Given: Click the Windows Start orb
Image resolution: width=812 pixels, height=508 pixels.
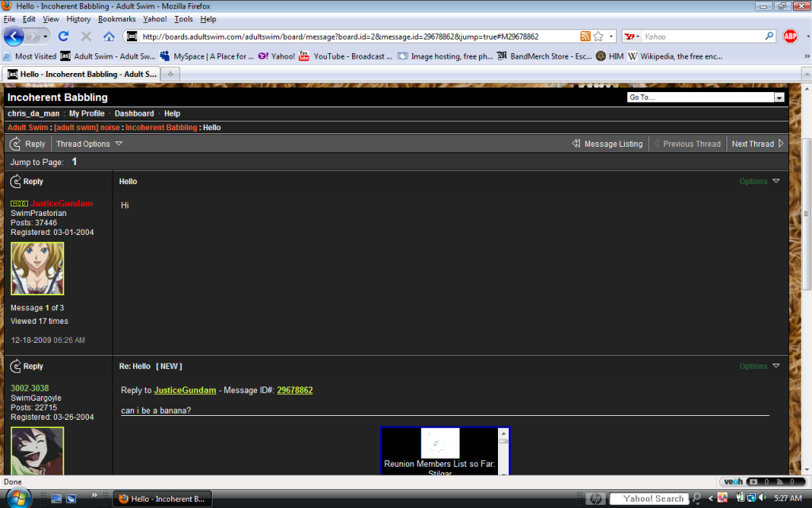Looking at the screenshot, I should [x=18, y=498].
